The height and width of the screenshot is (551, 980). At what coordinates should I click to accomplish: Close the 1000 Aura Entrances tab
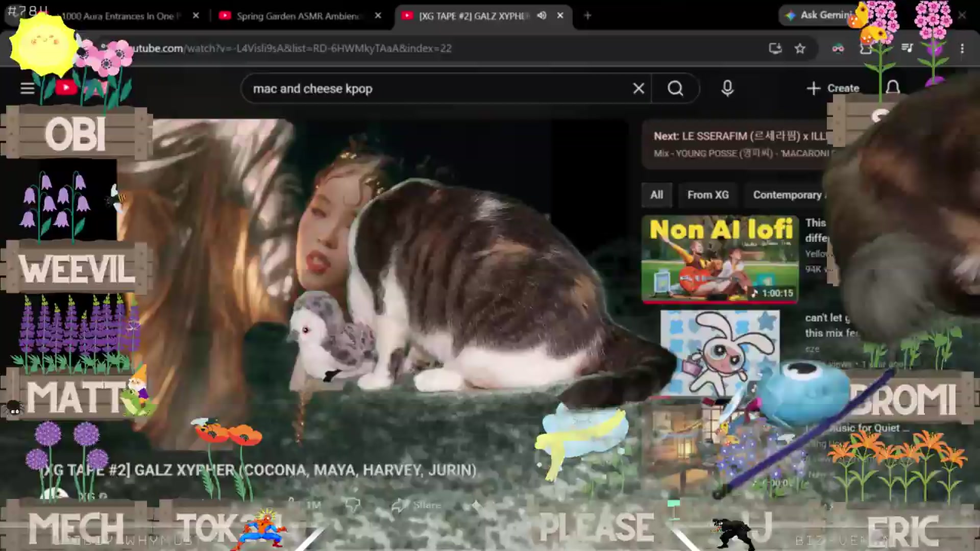(x=195, y=16)
